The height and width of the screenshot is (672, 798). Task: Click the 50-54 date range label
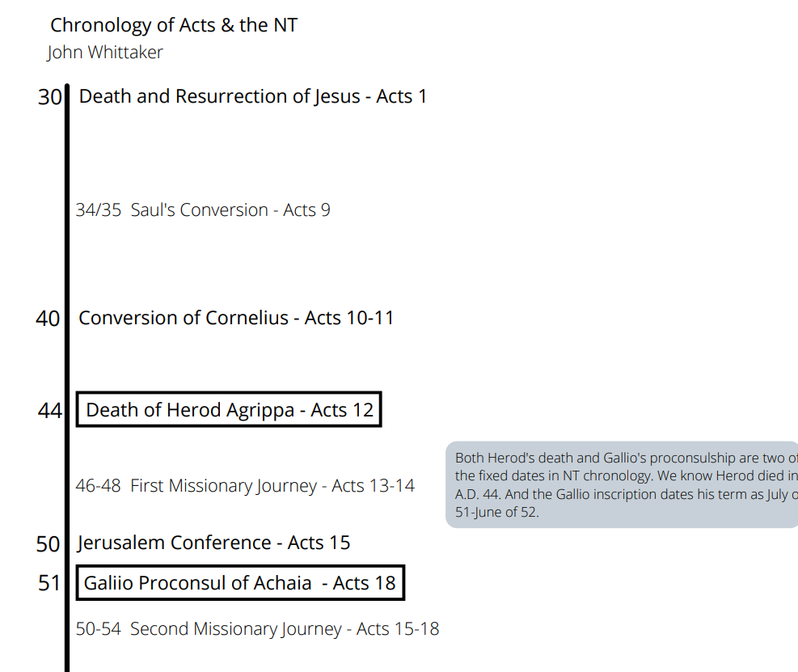[x=99, y=629]
